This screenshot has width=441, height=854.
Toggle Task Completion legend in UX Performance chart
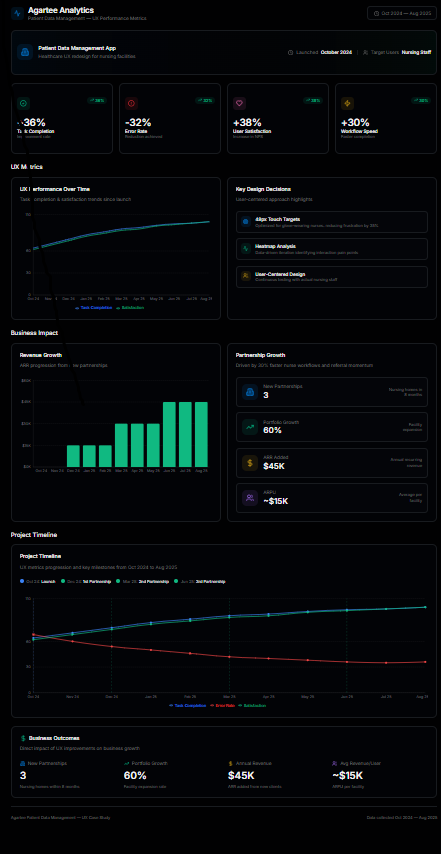pos(94,308)
